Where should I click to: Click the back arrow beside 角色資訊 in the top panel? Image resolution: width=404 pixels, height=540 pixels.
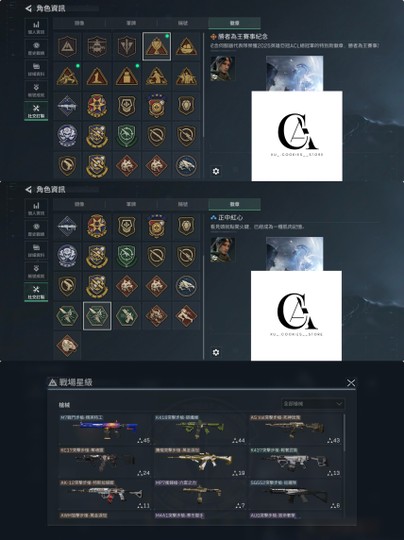tap(28, 8)
